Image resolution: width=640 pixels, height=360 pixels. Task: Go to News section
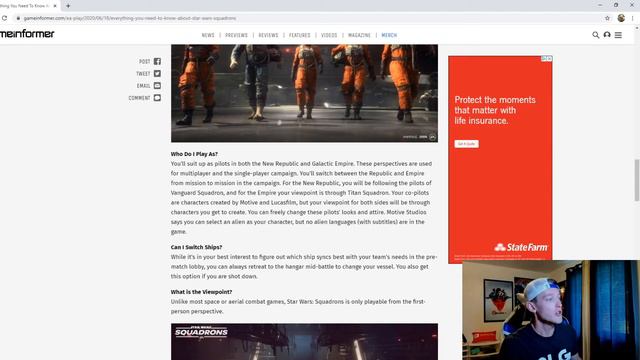tap(208, 35)
